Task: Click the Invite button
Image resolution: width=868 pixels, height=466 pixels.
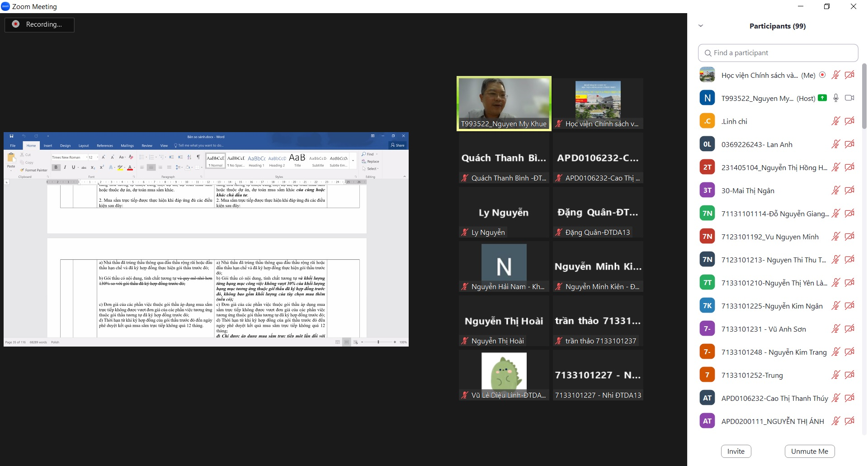Action: 736,451
